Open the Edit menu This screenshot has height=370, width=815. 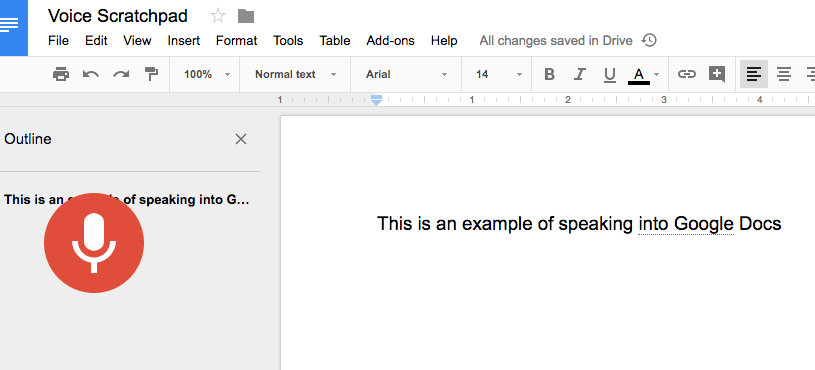(x=96, y=41)
